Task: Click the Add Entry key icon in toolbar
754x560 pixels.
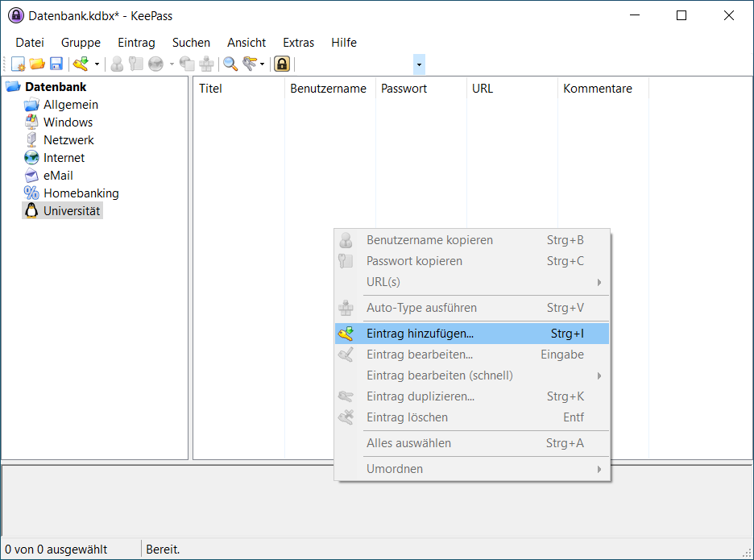Action: tap(81, 64)
